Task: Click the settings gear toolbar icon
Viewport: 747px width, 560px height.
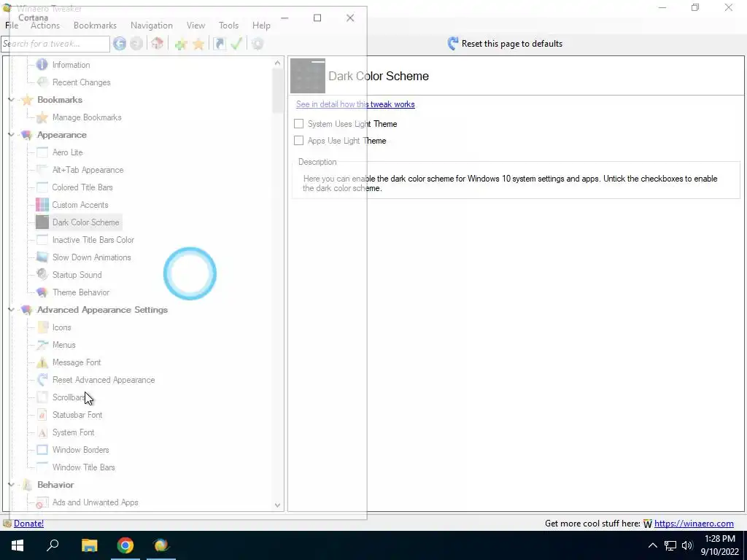Action: 258,44
